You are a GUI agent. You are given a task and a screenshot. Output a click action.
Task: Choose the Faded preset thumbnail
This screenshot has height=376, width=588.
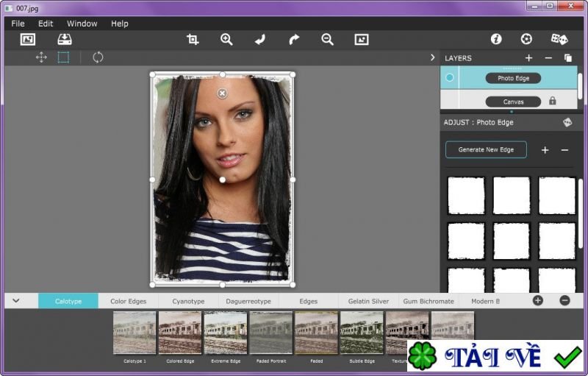[316, 333]
